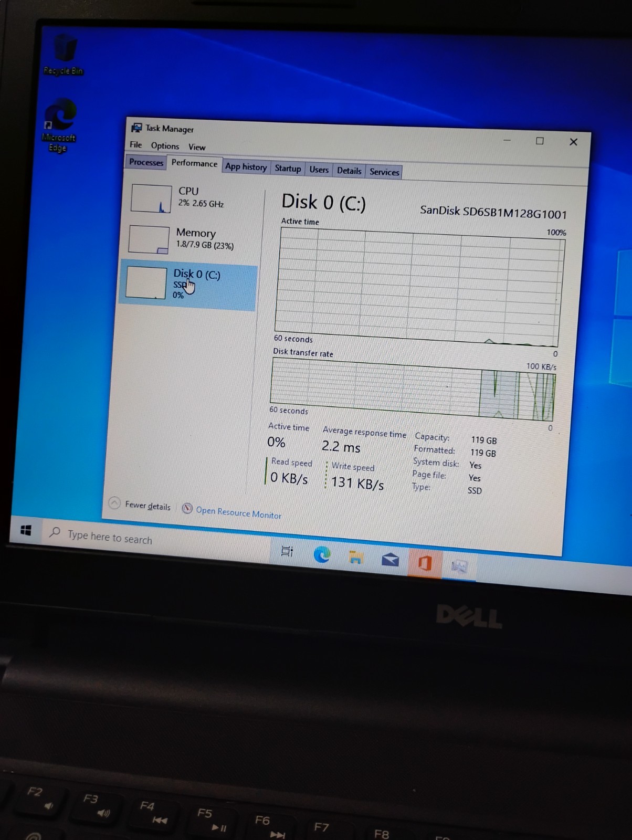Click Fewer details text
632x840 pixels.
tap(148, 506)
